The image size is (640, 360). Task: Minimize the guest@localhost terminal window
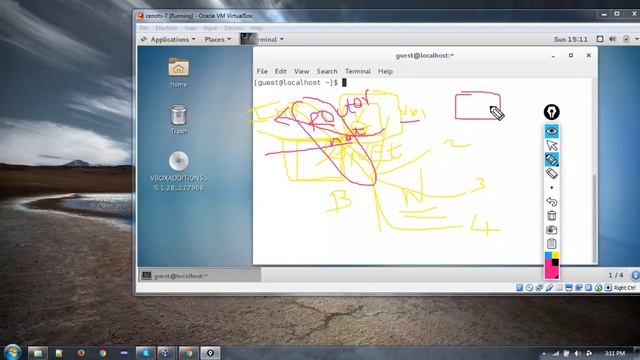[x=553, y=56]
